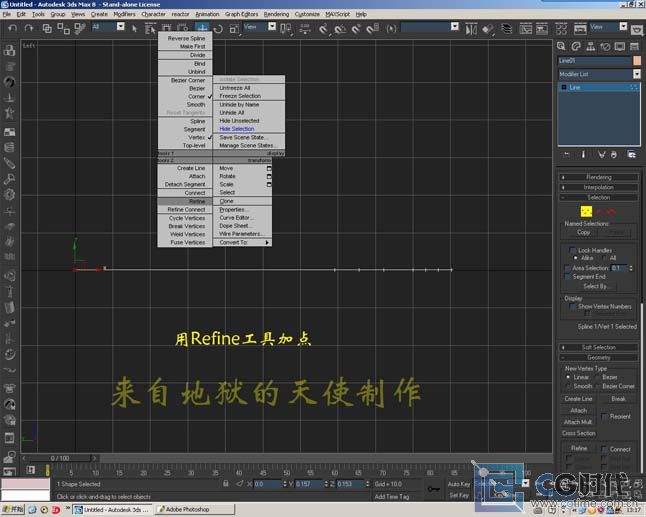Toggle Show End Result icon under stack
Screen dimensions: 646x517
tap(583, 154)
